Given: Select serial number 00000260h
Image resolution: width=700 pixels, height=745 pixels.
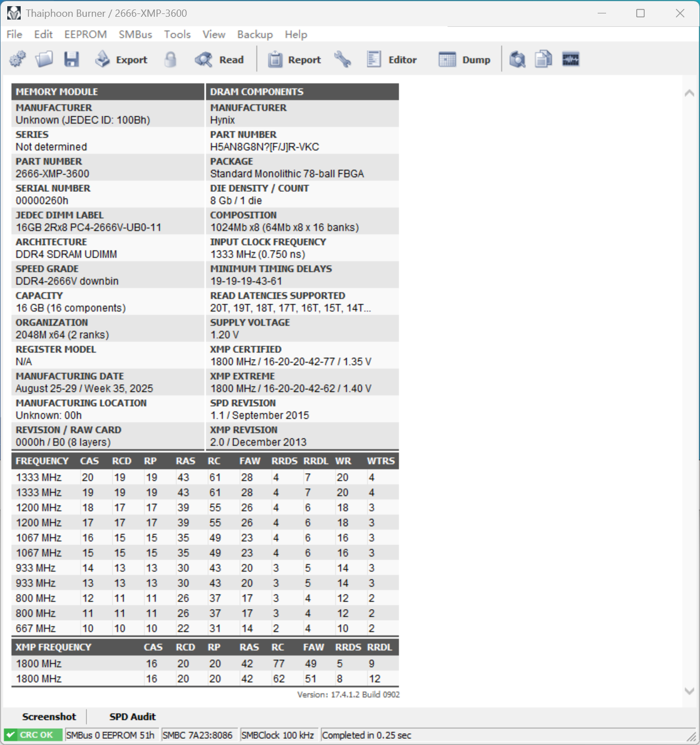Looking at the screenshot, I should tap(42, 201).
